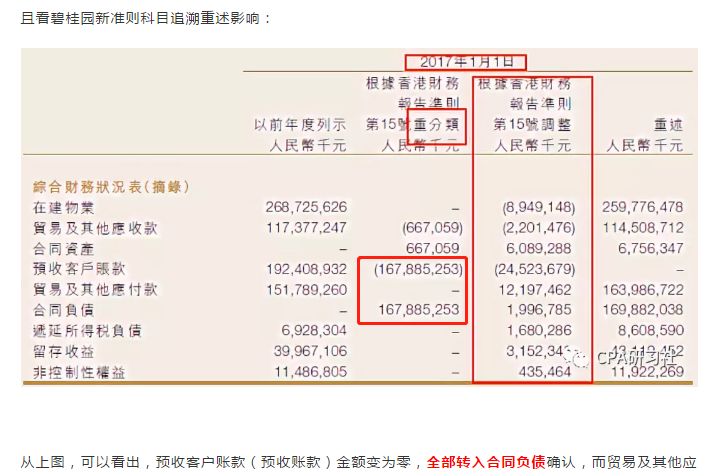
Task: Select restated value 6,756,347
Action: (651, 249)
